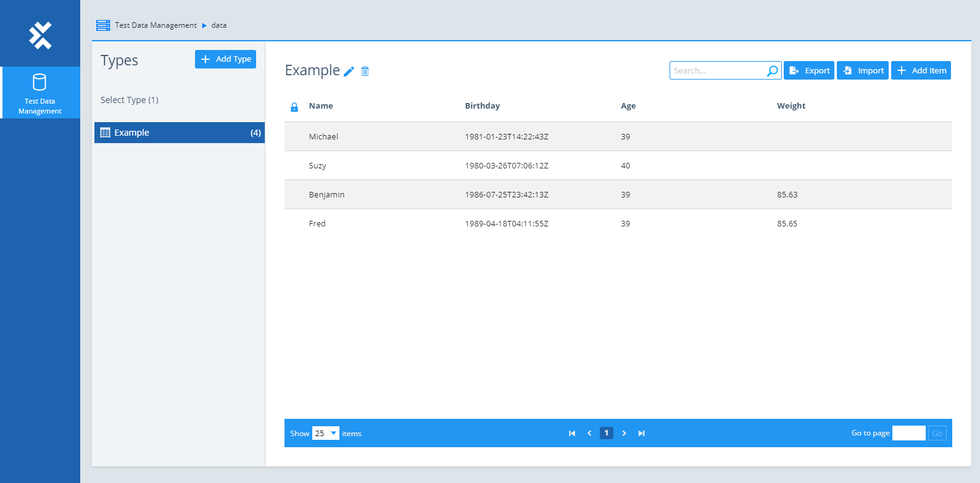
Task: Go to the previous page
Action: click(x=589, y=433)
